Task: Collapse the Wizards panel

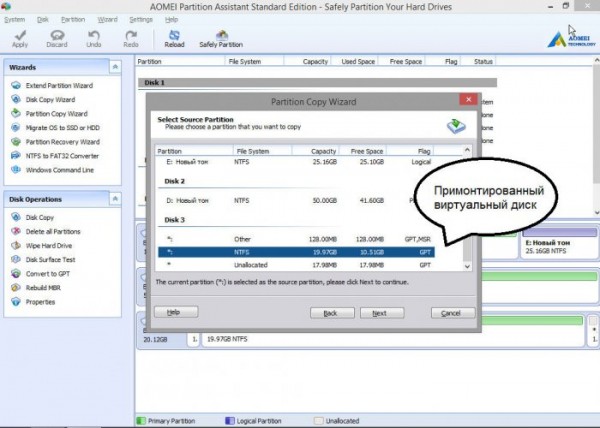Action: (x=115, y=67)
